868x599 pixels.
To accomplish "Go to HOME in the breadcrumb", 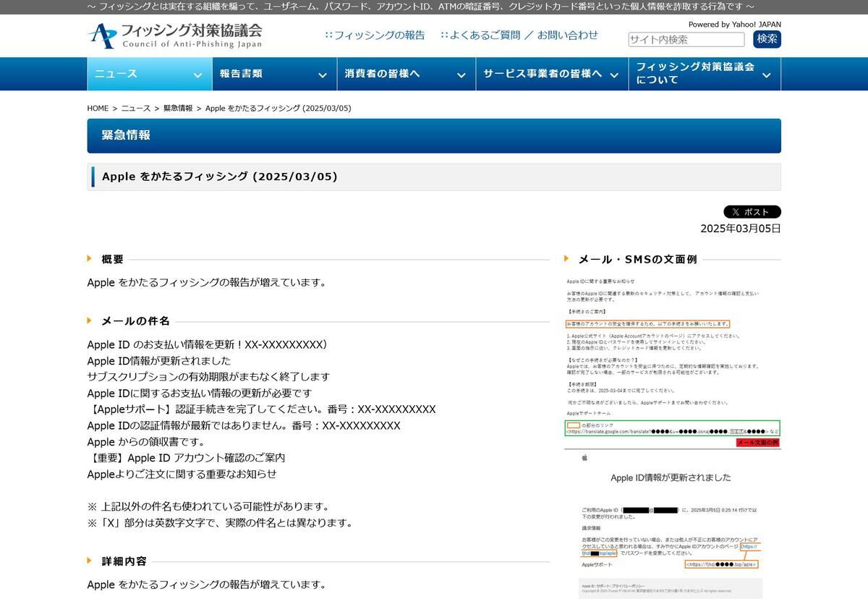I will [98, 109].
